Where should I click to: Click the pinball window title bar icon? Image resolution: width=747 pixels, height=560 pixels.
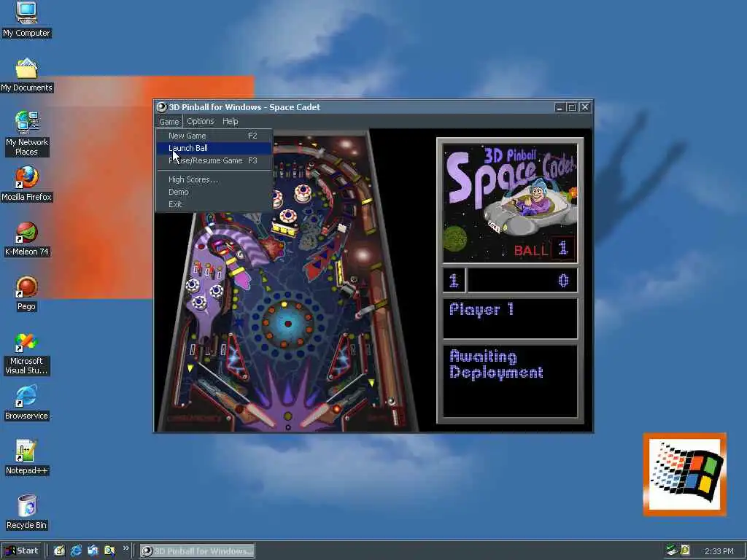pos(162,107)
